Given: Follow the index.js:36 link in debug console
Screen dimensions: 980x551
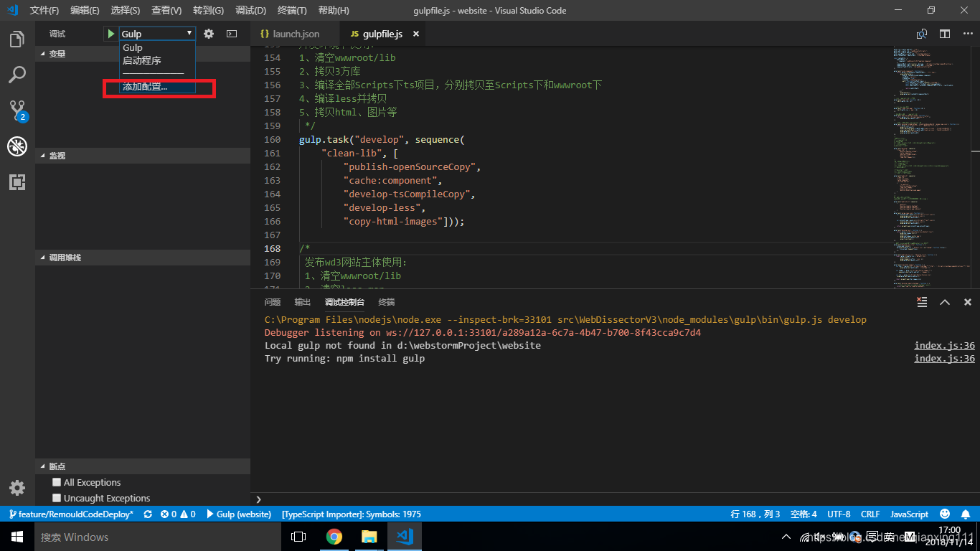Looking at the screenshot, I should pyautogui.click(x=944, y=345).
